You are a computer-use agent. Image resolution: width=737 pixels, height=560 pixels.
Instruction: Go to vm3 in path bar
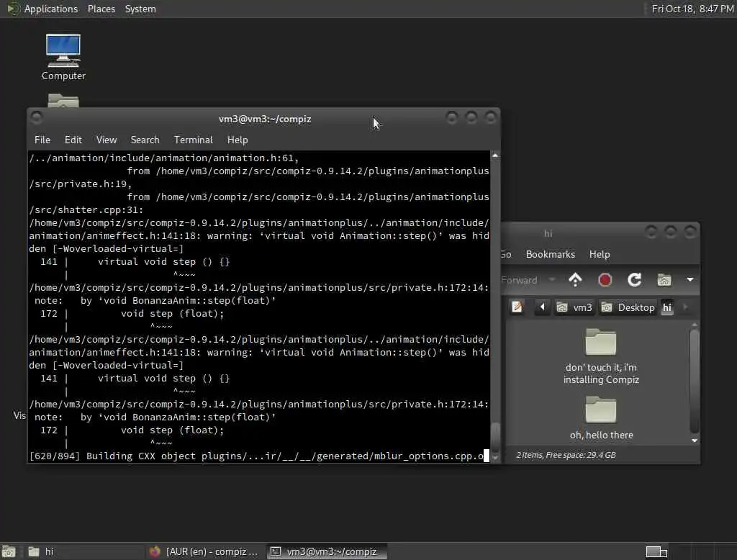[x=574, y=307]
